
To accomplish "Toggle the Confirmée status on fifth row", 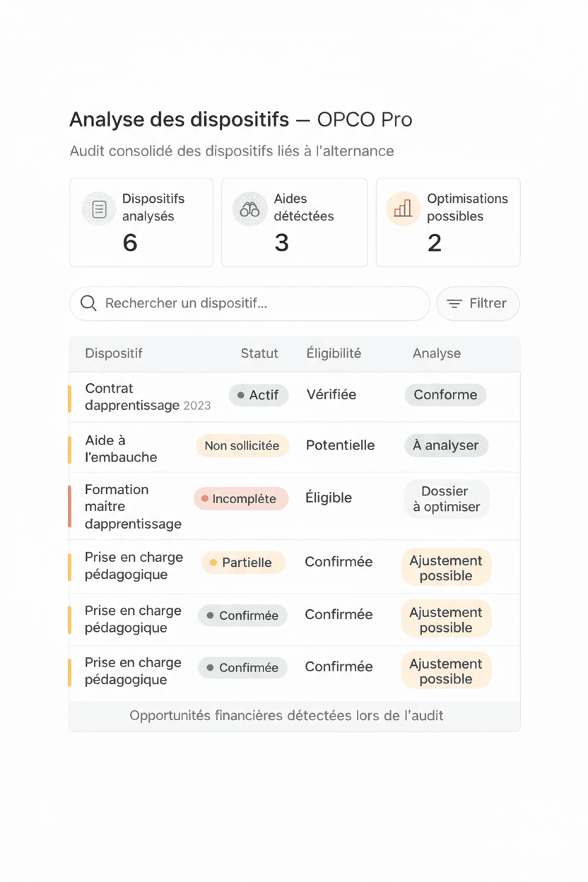I will pyautogui.click(x=242, y=615).
